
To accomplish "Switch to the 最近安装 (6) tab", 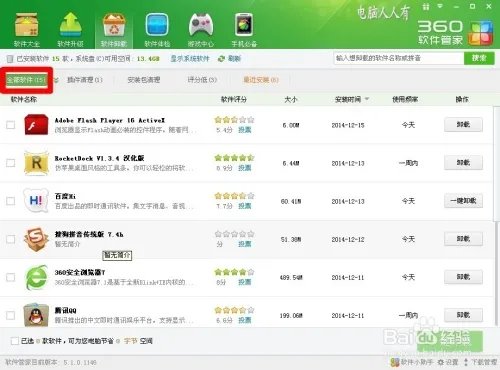I will coord(261,80).
